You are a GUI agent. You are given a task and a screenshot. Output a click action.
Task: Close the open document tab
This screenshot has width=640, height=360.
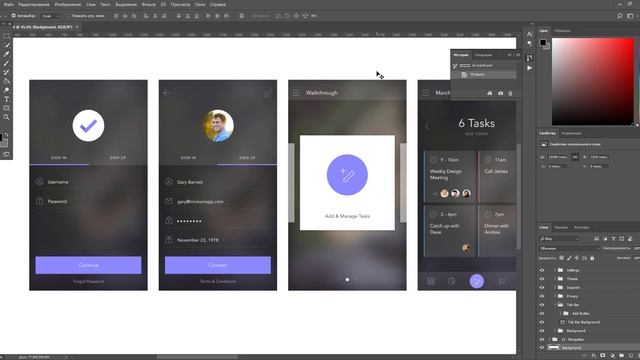click(x=77, y=27)
